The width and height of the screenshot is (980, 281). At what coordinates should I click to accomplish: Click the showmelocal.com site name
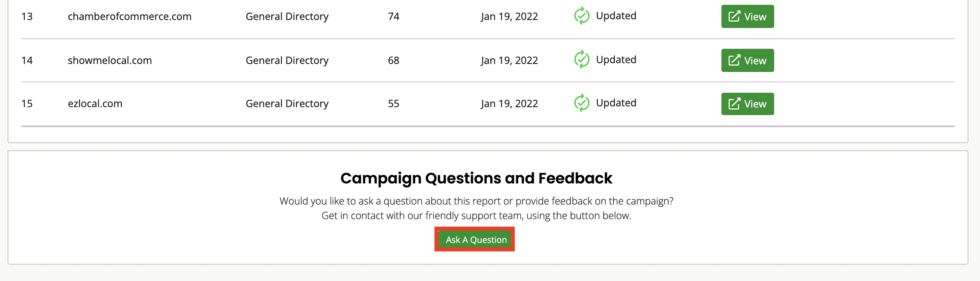110,60
